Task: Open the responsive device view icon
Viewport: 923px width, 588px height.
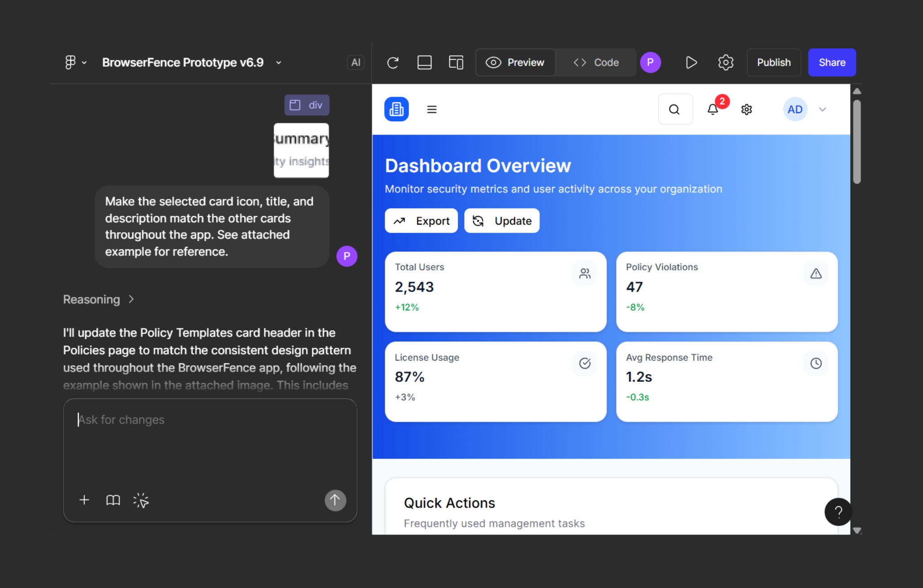Action: [456, 62]
